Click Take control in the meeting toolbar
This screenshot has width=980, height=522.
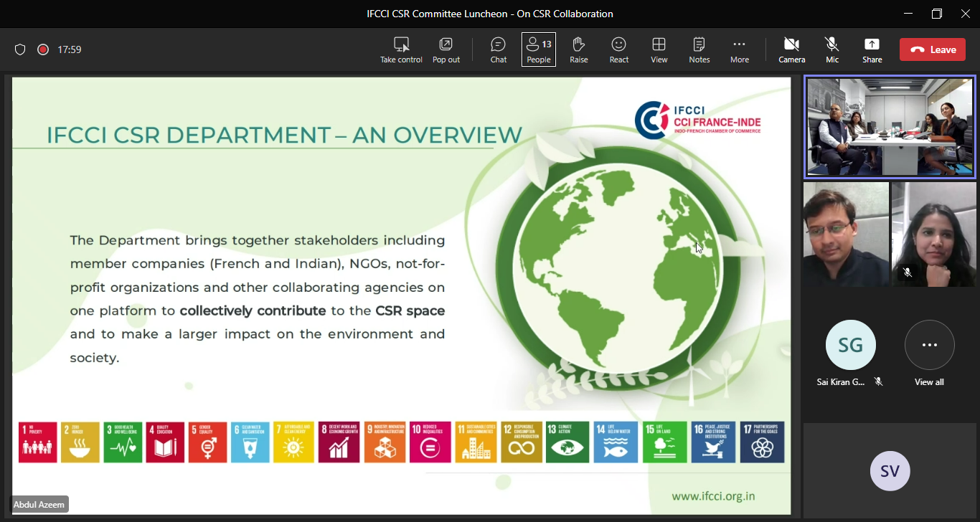coord(401,49)
